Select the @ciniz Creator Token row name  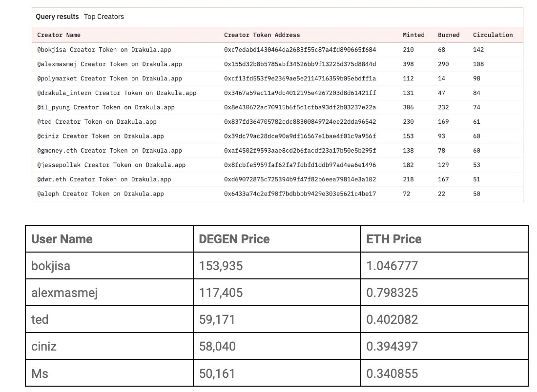[x=101, y=136]
